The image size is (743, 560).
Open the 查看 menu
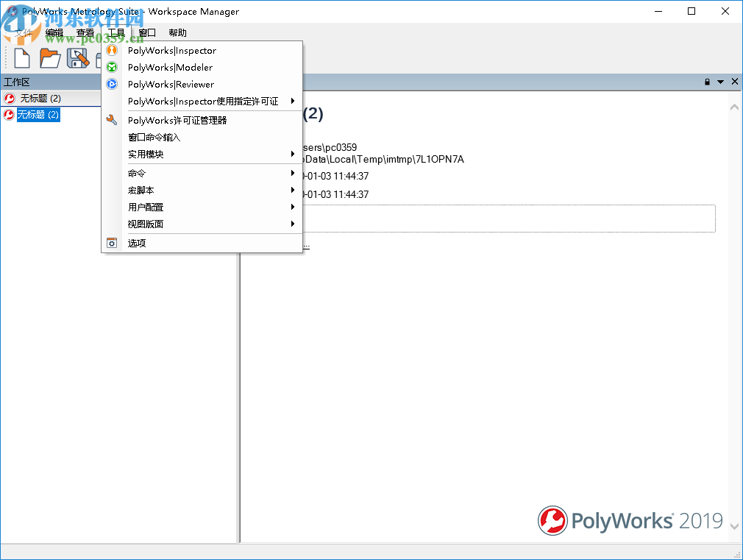coord(85,32)
